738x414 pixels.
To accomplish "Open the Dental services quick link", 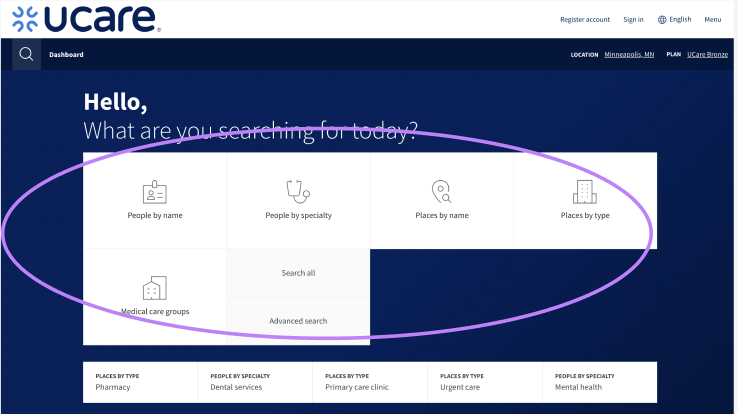I will [x=255, y=382].
